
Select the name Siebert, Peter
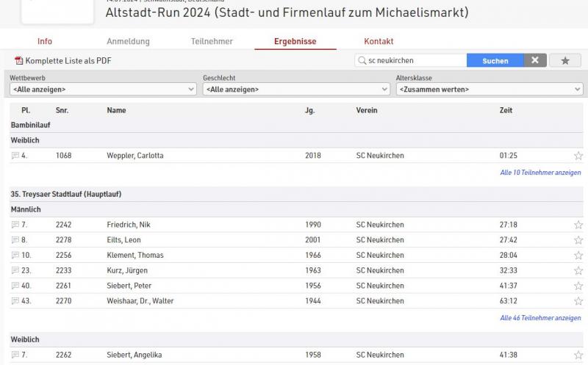click(x=129, y=286)
